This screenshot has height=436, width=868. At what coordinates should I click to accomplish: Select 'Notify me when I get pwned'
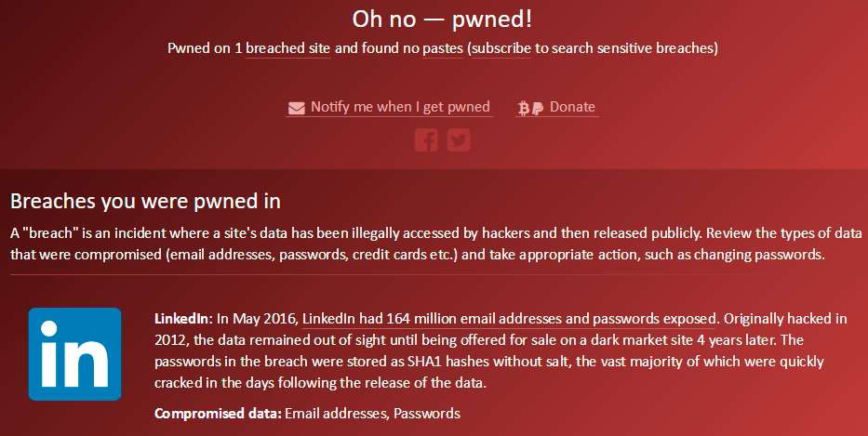click(400, 107)
